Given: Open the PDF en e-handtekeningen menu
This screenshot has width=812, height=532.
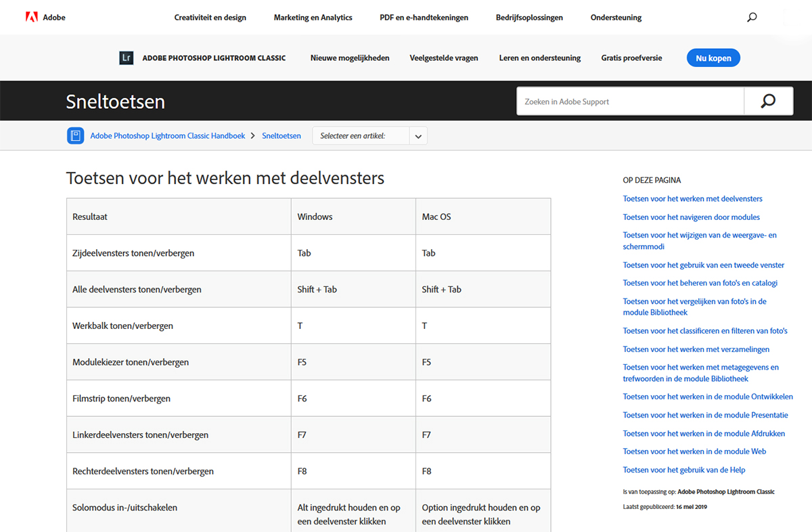Looking at the screenshot, I should coord(424,18).
